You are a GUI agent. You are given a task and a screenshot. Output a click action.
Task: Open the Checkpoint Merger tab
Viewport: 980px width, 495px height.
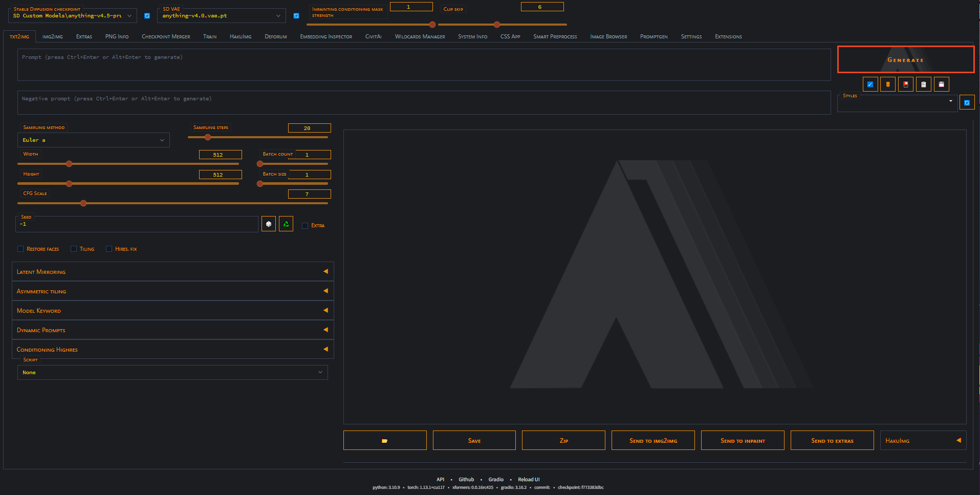(166, 37)
